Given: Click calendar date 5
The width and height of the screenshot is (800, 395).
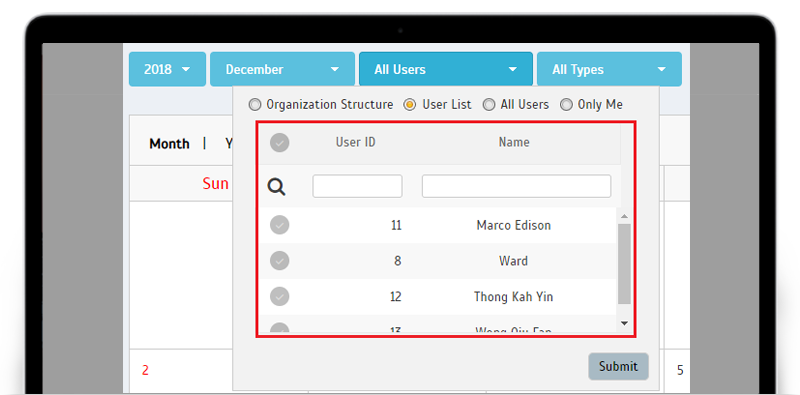Looking at the screenshot, I should [x=680, y=370].
